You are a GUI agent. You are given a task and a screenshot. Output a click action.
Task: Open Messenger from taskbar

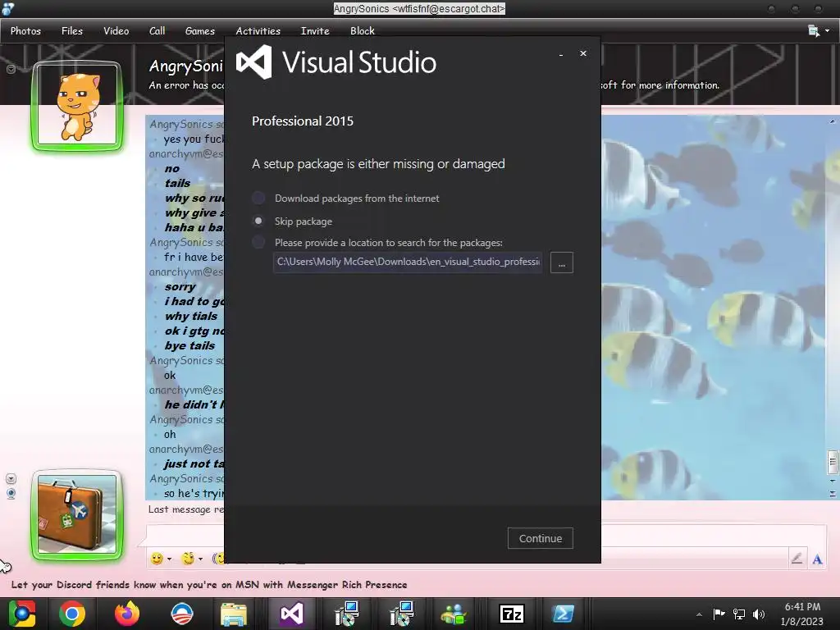[x=454, y=614]
